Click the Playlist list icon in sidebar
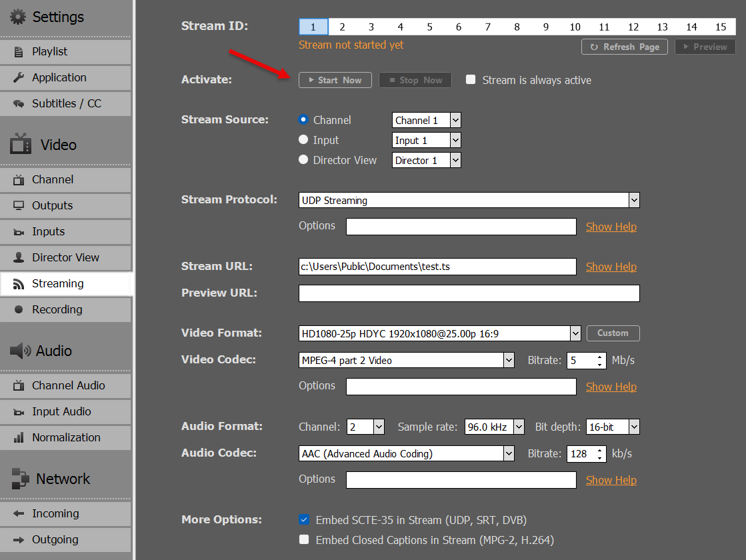Screen dimensions: 746x560 (19, 51)
